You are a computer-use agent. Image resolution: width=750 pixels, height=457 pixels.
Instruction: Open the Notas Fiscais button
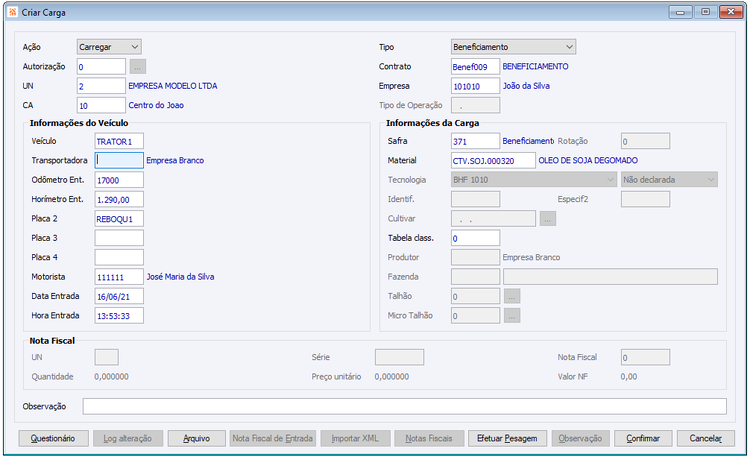tap(429, 438)
